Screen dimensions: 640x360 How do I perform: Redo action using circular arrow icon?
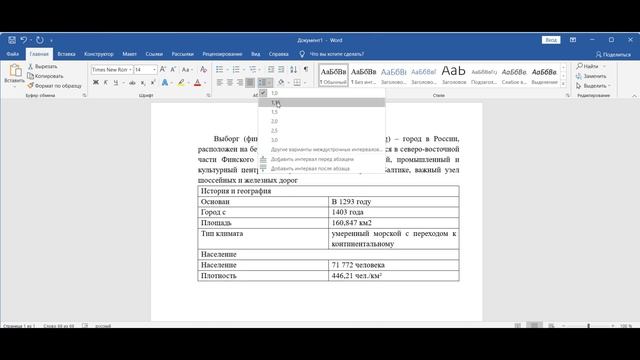pyautogui.click(x=40, y=40)
